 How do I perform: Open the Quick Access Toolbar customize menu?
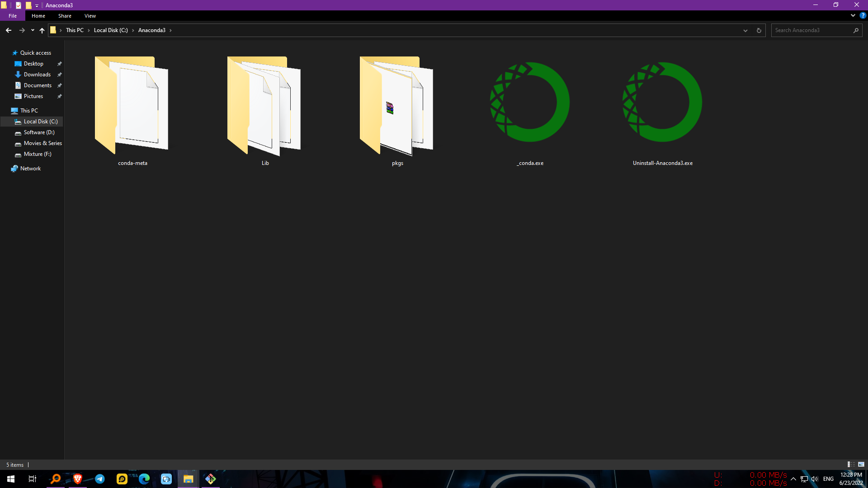pos(37,5)
